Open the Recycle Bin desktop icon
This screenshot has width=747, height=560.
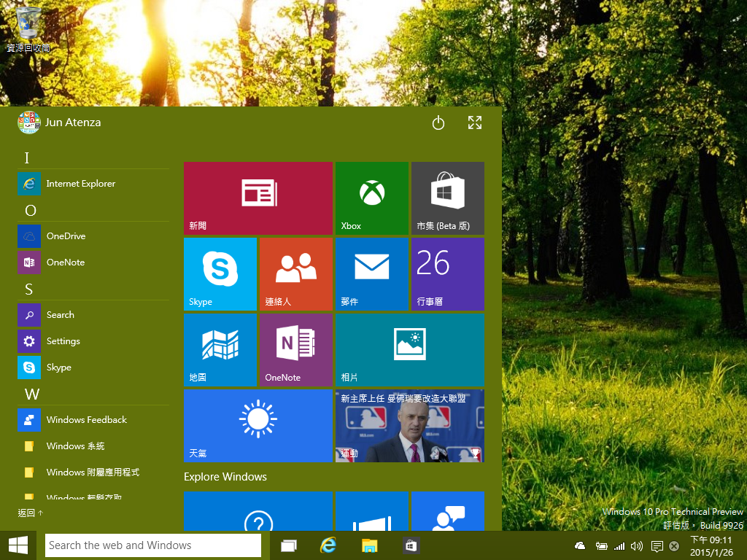click(x=28, y=28)
